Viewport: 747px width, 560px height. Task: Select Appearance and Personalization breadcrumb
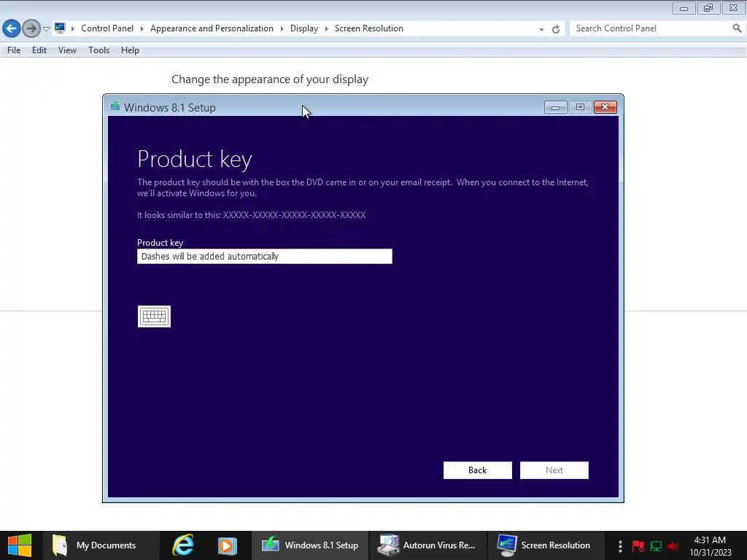[x=212, y=28]
